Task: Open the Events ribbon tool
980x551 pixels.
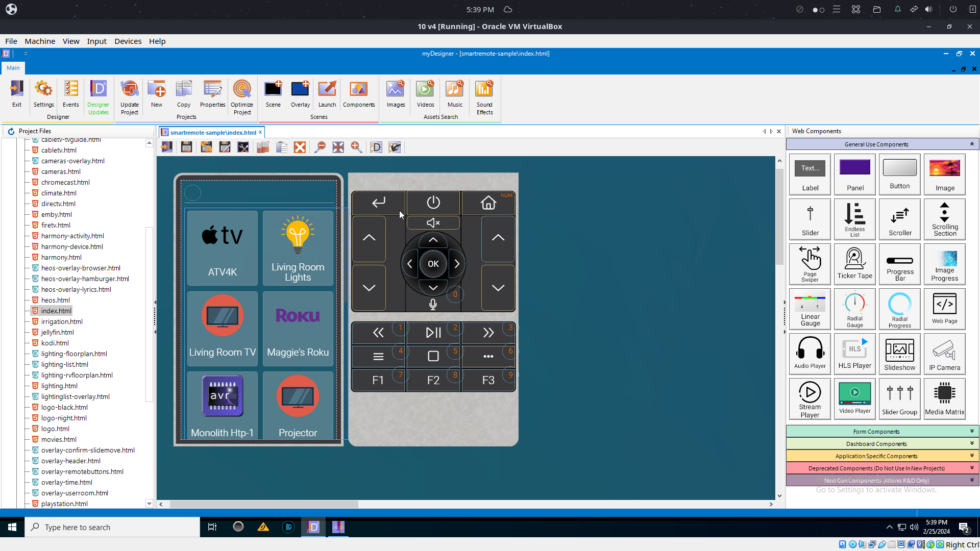Action: (71, 94)
